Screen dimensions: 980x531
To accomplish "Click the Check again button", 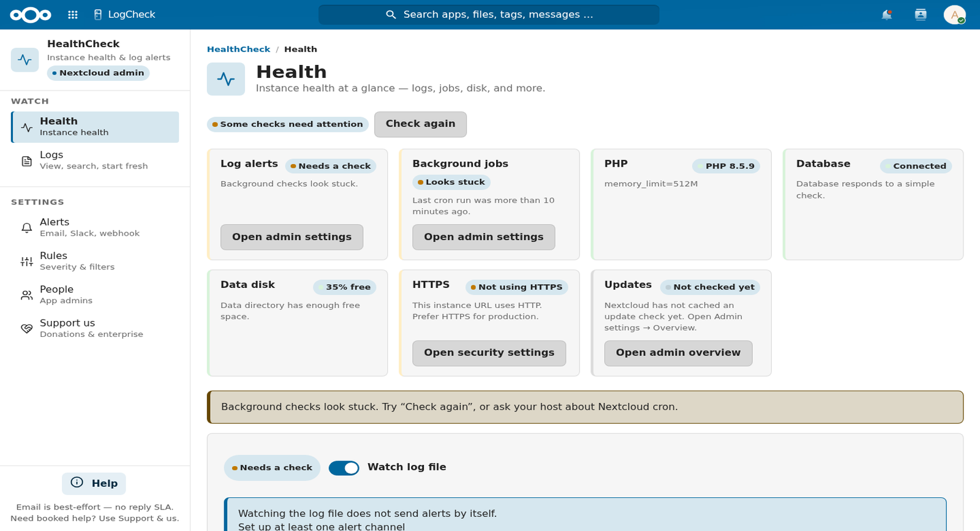I will coord(421,124).
